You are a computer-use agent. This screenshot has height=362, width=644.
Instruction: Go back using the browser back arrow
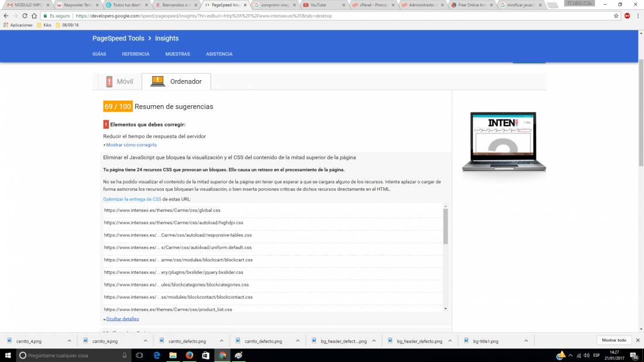coord(6,16)
